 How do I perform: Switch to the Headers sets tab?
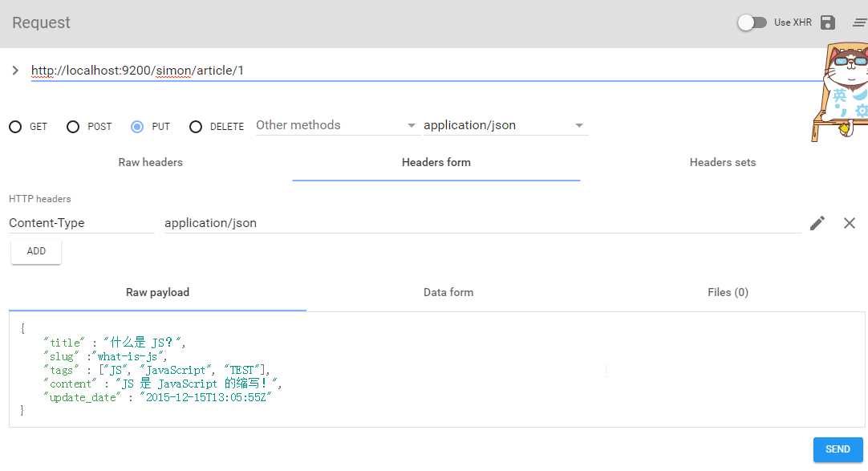pos(723,162)
